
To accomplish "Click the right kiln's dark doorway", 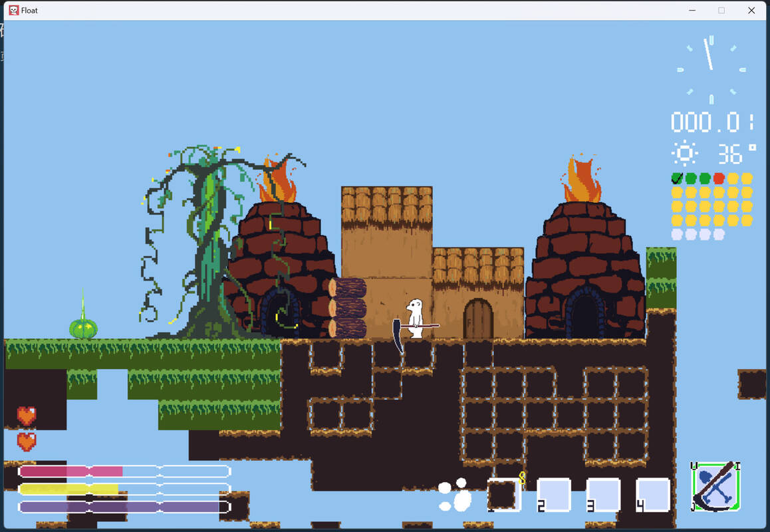I will 584,313.
